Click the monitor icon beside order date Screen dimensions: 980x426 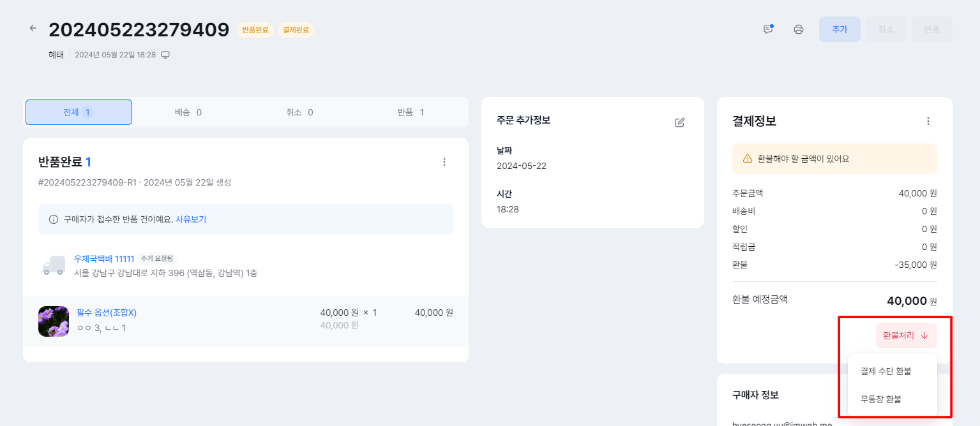(x=165, y=55)
